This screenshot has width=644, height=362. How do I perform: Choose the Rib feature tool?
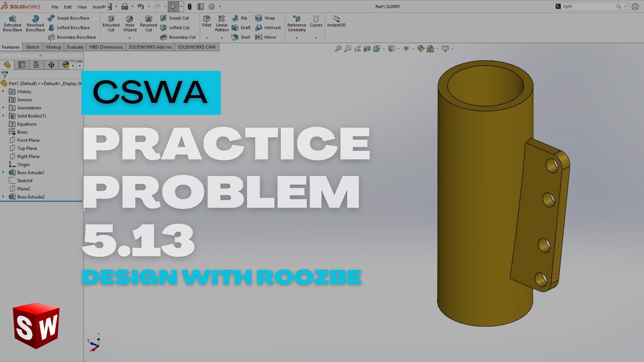(239, 18)
